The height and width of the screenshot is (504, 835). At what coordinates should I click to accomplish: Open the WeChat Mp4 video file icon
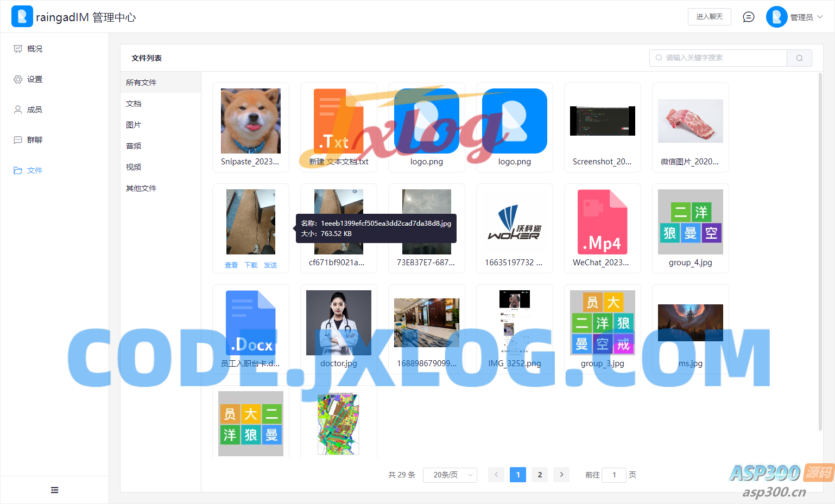pos(602,222)
